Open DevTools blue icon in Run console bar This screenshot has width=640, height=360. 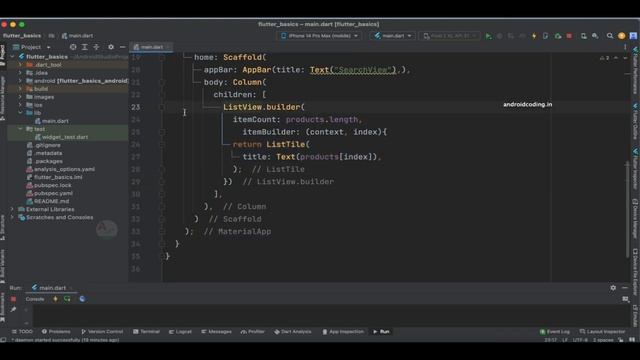tap(82, 299)
